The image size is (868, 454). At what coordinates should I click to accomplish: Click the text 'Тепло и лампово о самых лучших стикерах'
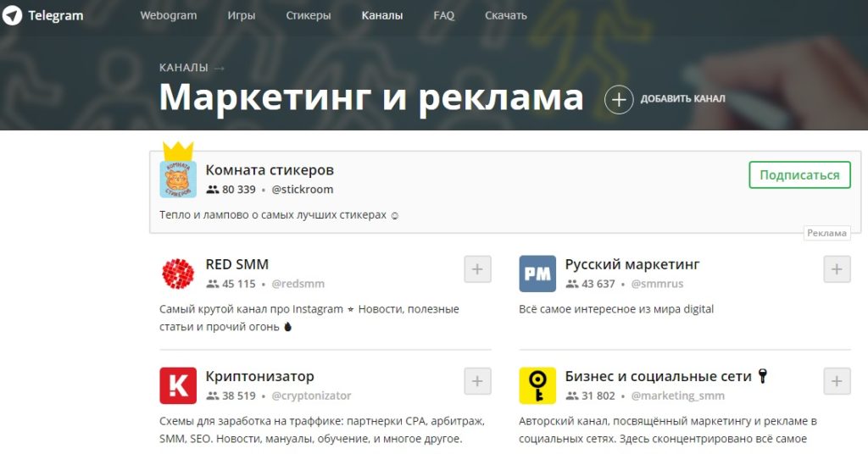pyautogui.click(x=273, y=215)
